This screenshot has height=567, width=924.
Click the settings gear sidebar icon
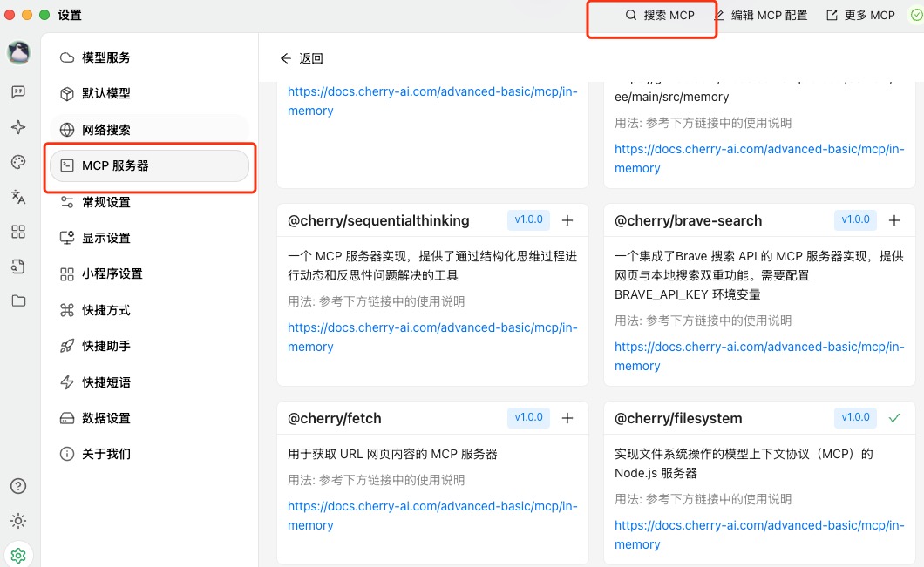tap(18, 555)
